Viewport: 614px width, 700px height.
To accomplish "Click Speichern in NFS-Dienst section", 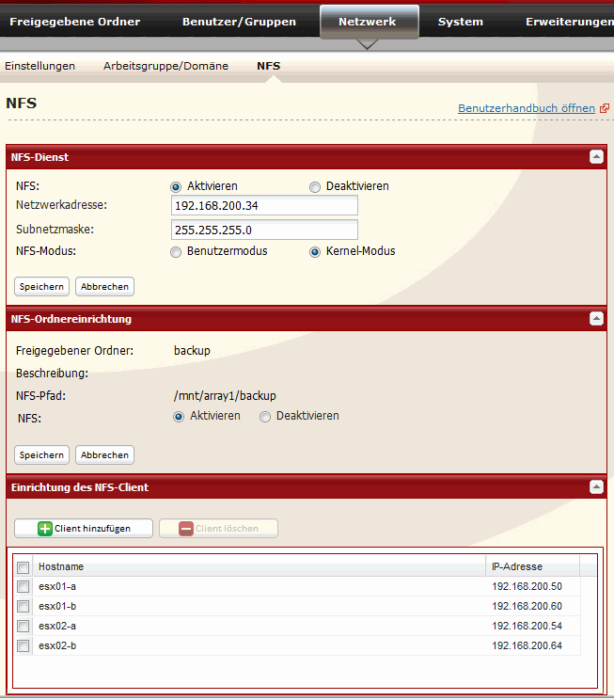I will pyautogui.click(x=42, y=286).
